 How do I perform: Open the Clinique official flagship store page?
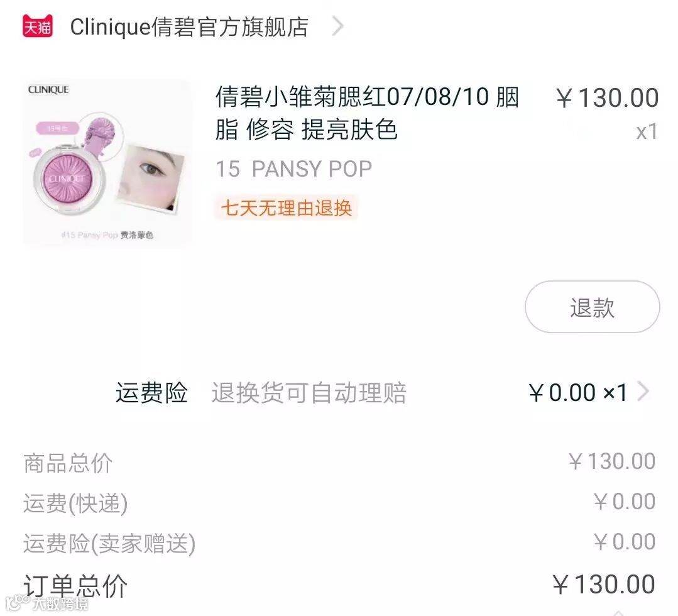pyautogui.click(x=189, y=27)
